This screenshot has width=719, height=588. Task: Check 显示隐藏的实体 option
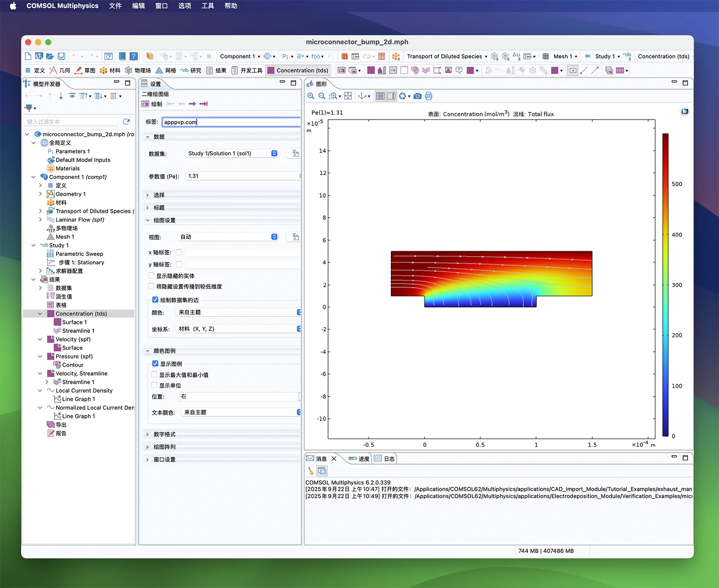click(x=151, y=276)
